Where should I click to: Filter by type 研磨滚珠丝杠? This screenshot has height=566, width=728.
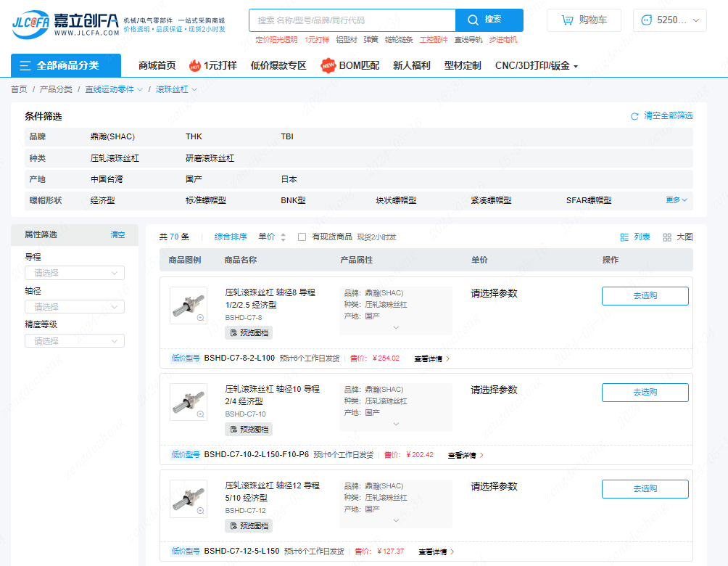210,158
